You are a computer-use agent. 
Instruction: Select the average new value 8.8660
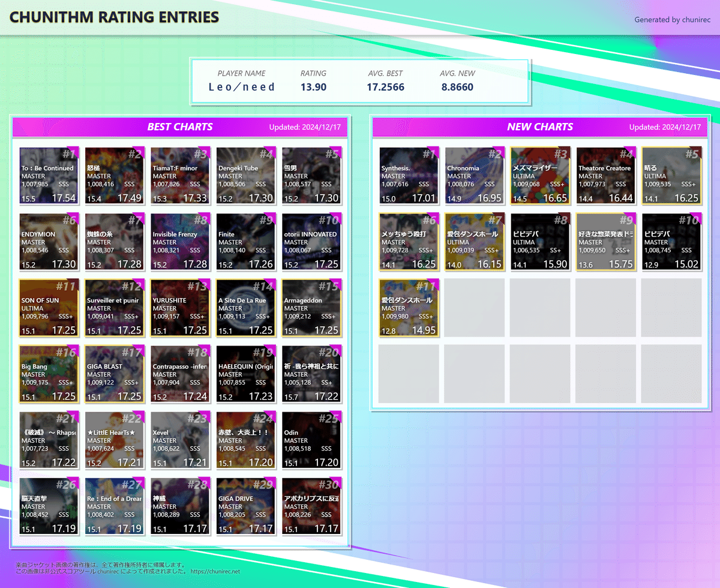[457, 87]
